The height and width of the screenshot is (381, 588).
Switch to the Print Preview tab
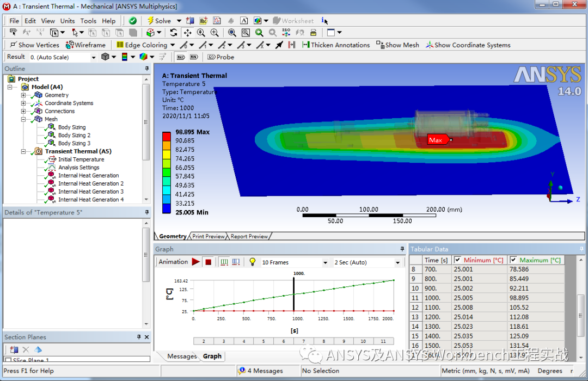pos(209,236)
